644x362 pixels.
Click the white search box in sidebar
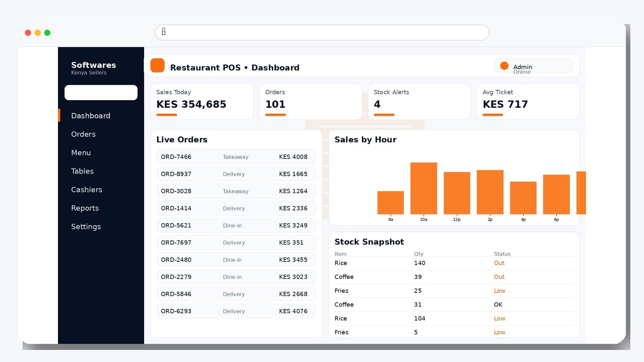[101, 93]
